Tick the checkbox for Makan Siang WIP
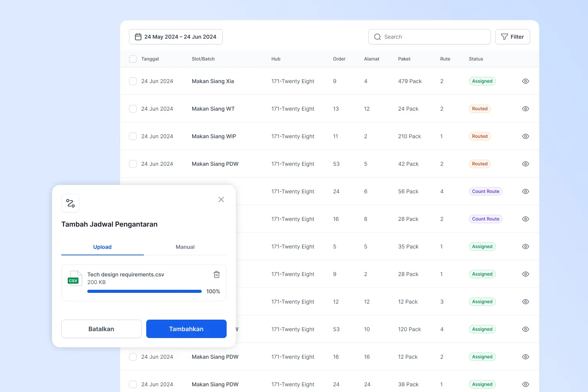 pos(132,136)
